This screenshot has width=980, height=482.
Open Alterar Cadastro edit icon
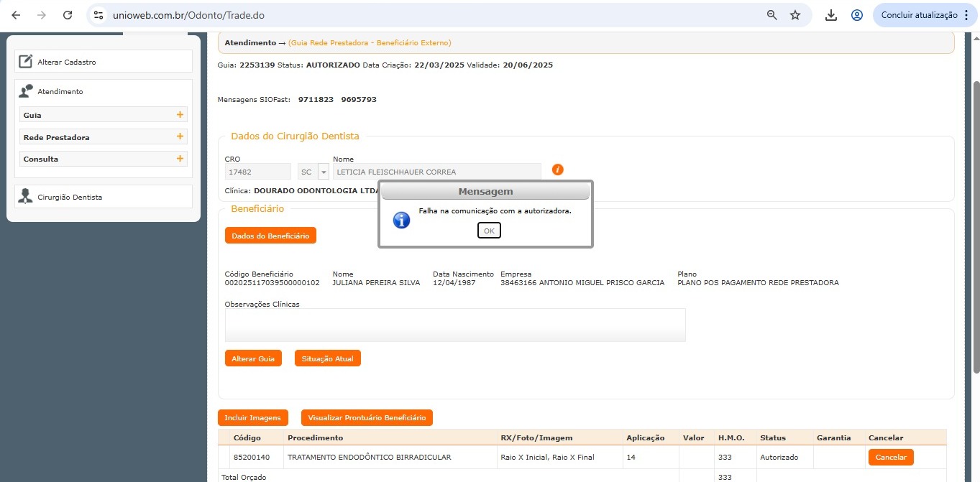(26, 62)
